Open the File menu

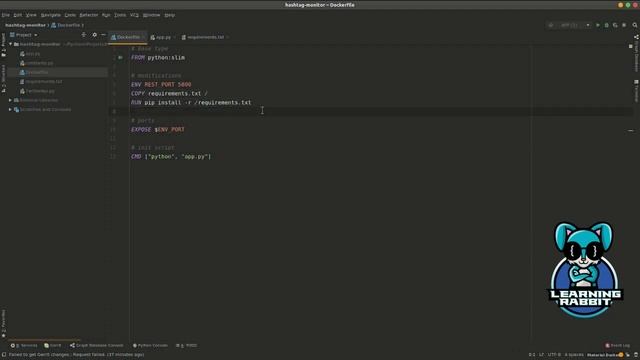(6, 15)
